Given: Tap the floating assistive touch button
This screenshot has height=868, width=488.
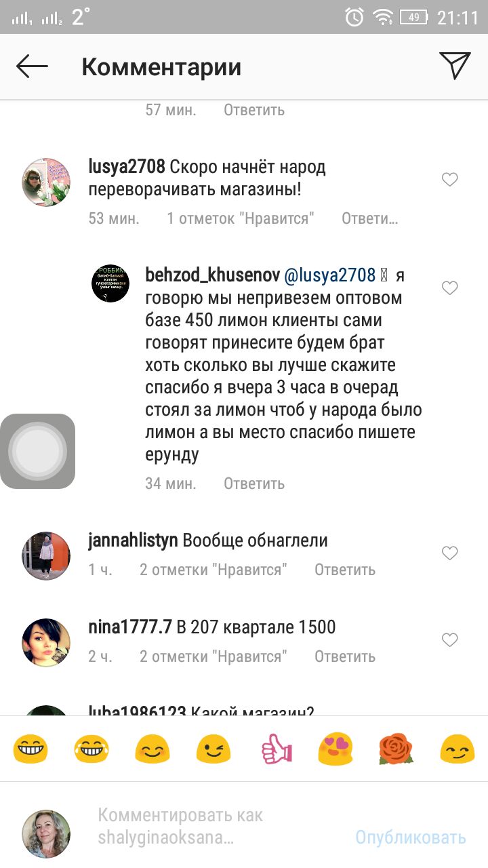Looking at the screenshot, I should point(38,451).
